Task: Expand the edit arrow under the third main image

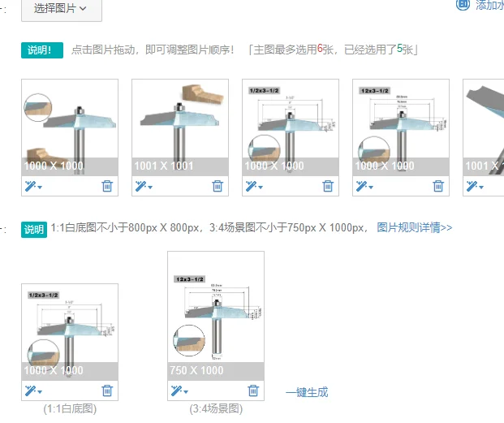Action: tap(261, 187)
